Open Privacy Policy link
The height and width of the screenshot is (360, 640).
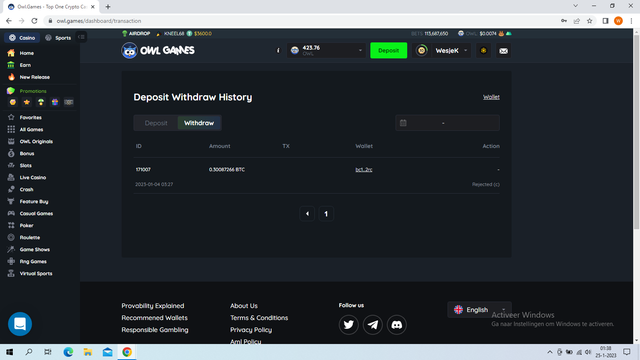[251, 330]
